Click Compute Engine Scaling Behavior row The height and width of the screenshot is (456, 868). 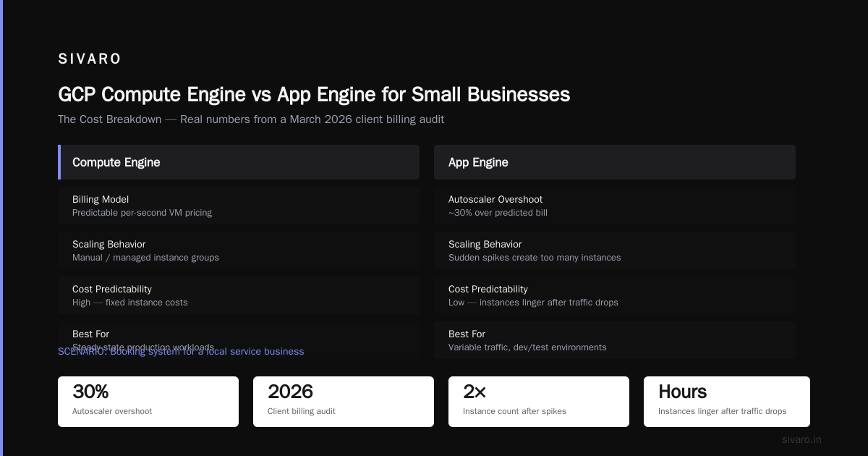(239, 250)
